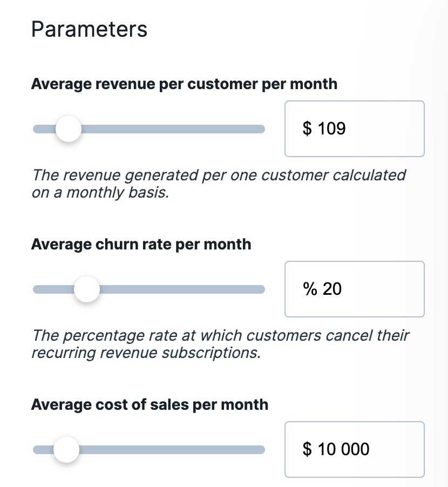Click the churn rate description italic text

(x=220, y=344)
